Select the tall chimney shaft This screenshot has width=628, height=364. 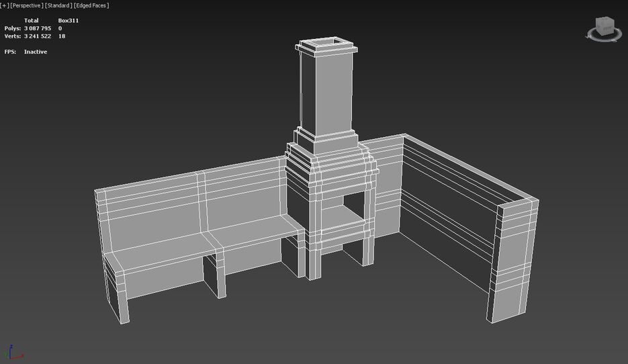[x=326, y=94]
